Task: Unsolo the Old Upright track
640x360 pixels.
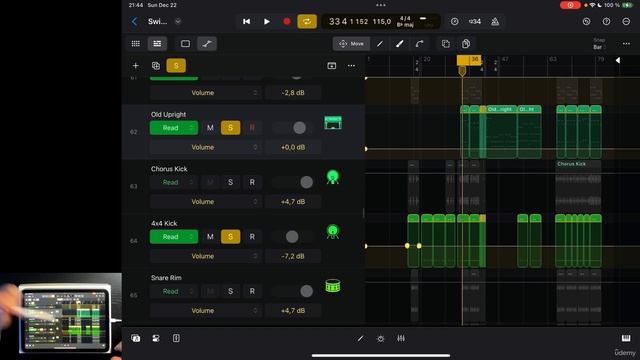Action: pos(230,128)
